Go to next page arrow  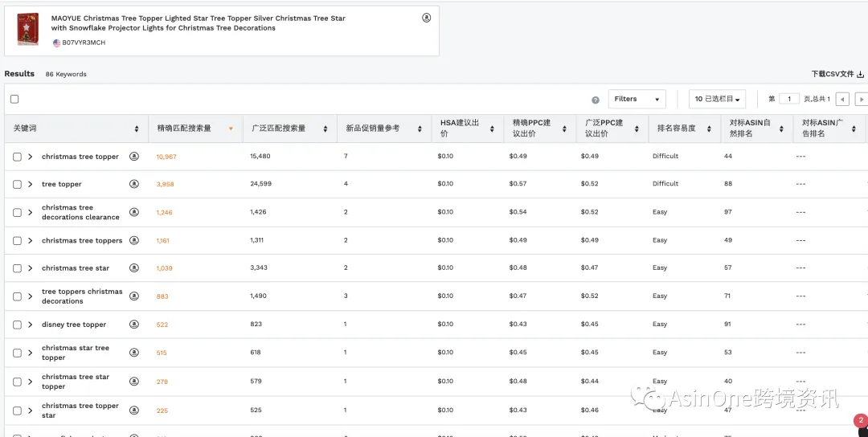click(862, 100)
